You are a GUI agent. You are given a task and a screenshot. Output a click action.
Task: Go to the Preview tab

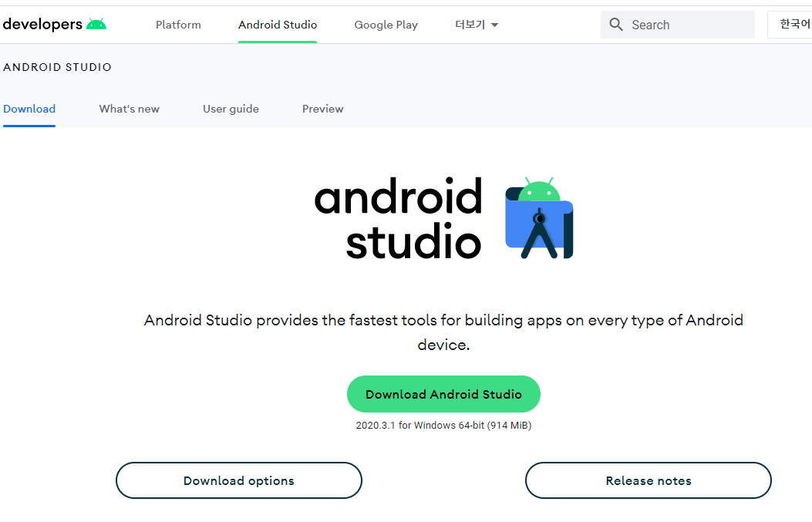click(322, 109)
